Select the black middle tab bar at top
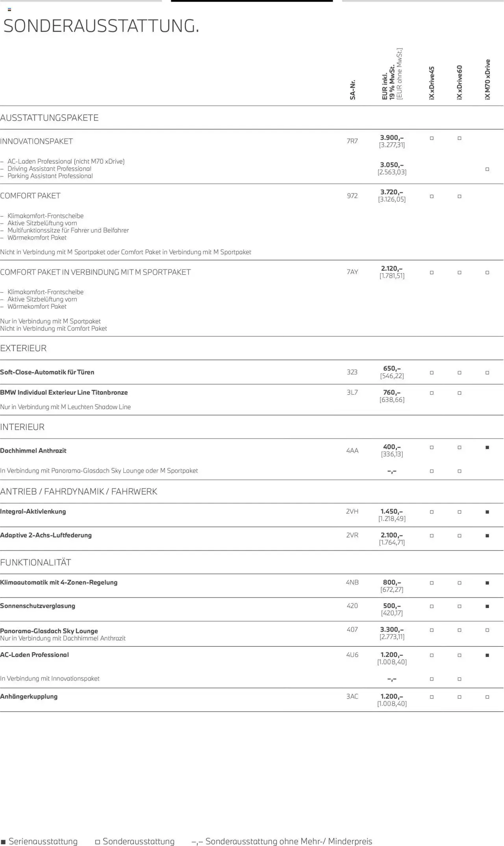This screenshot has width=504, height=846. click(252, 1)
